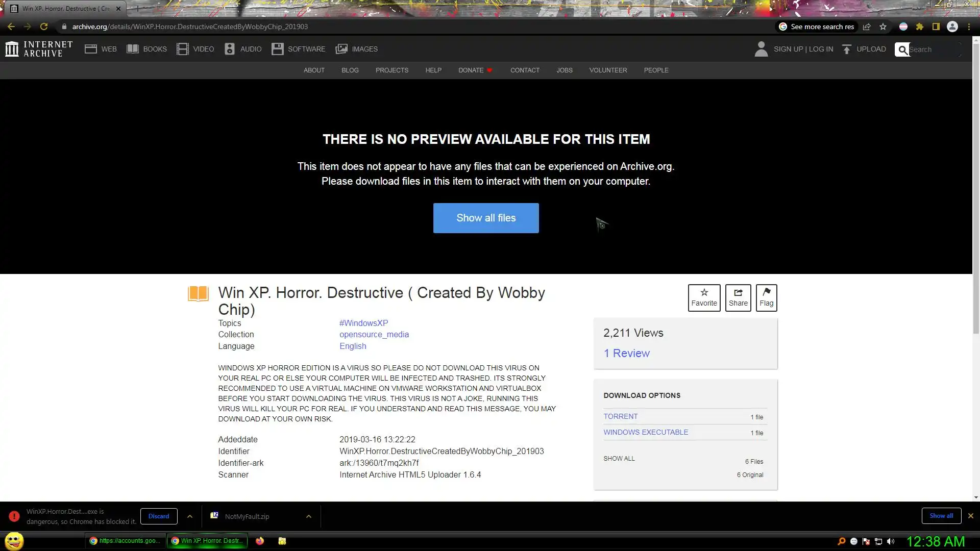Open the Audio section icon
980x551 pixels.
point(230,49)
